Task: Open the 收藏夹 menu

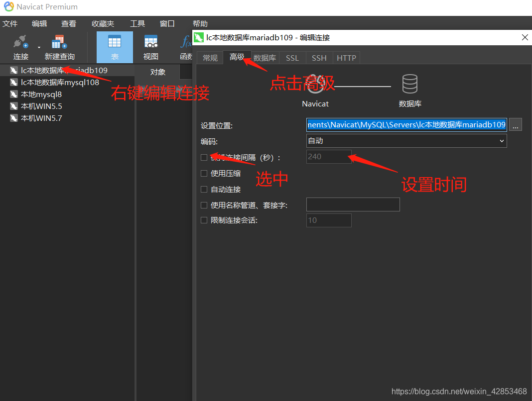Action: [103, 23]
